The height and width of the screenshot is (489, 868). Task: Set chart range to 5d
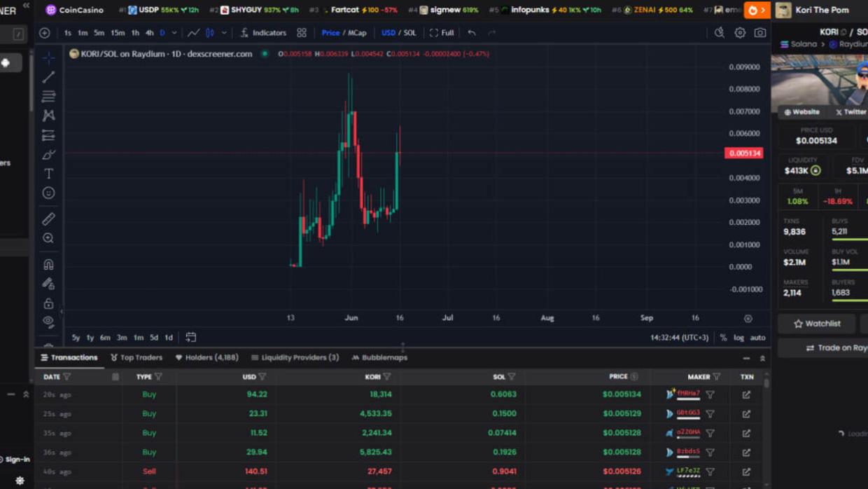coord(154,338)
